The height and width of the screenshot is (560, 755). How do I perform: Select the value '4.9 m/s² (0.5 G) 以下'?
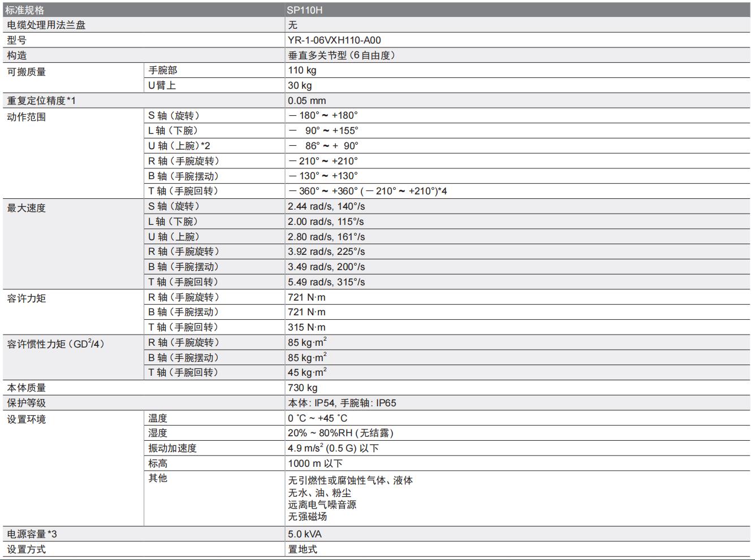pos(333,448)
